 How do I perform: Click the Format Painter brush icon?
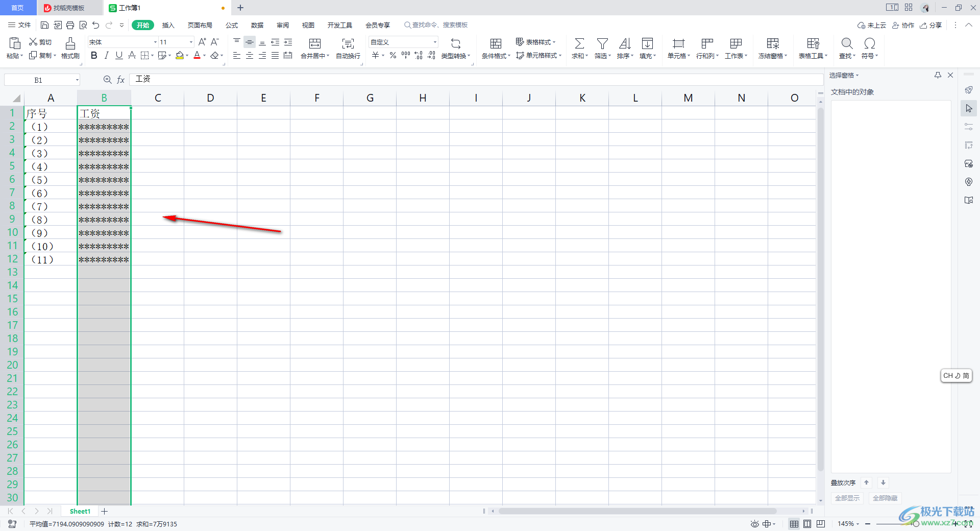point(70,43)
